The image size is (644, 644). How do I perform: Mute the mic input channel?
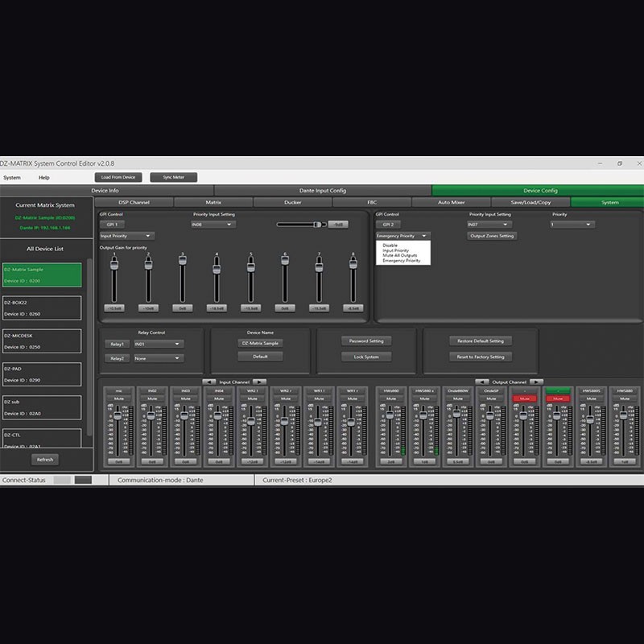118,398
